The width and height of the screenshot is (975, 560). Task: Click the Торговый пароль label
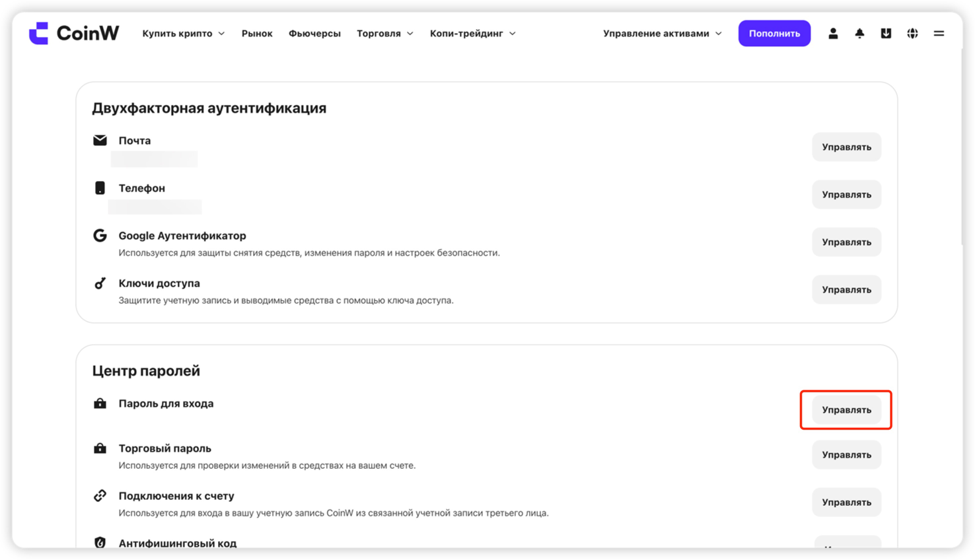165,448
